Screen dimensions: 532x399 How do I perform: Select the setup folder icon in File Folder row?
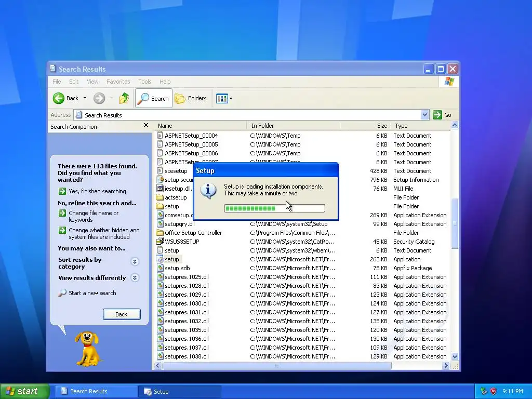point(160,206)
